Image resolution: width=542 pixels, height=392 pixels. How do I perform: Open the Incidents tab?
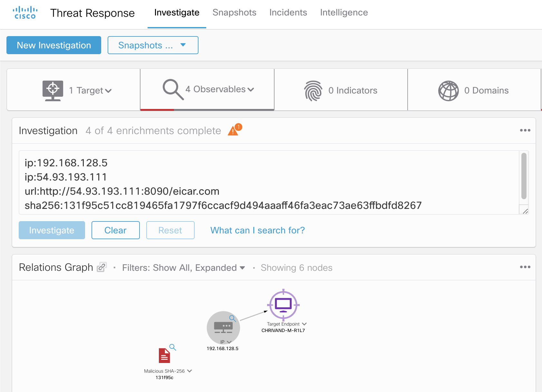pos(288,13)
